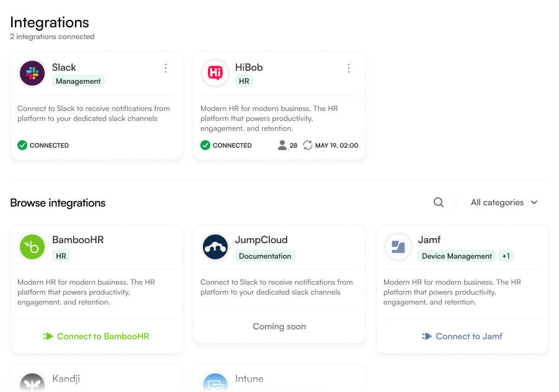
Task: Click the Slack logo icon
Action: tap(32, 73)
